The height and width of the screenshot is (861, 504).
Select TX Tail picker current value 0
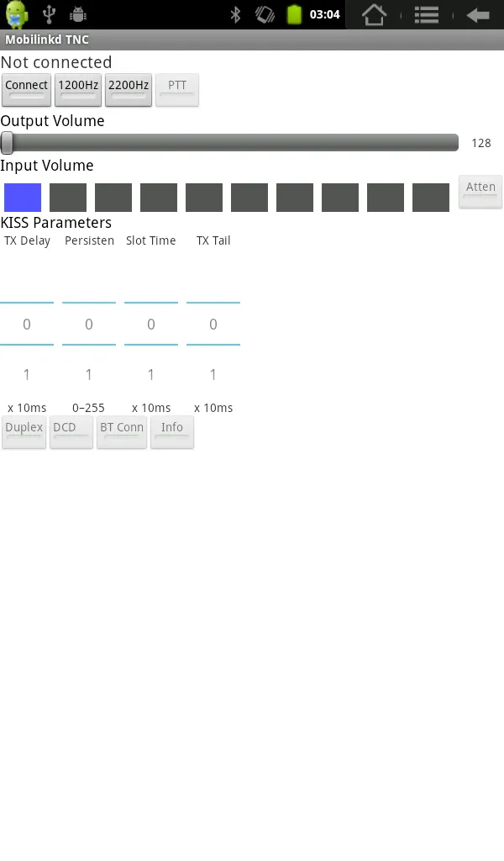point(213,324)
